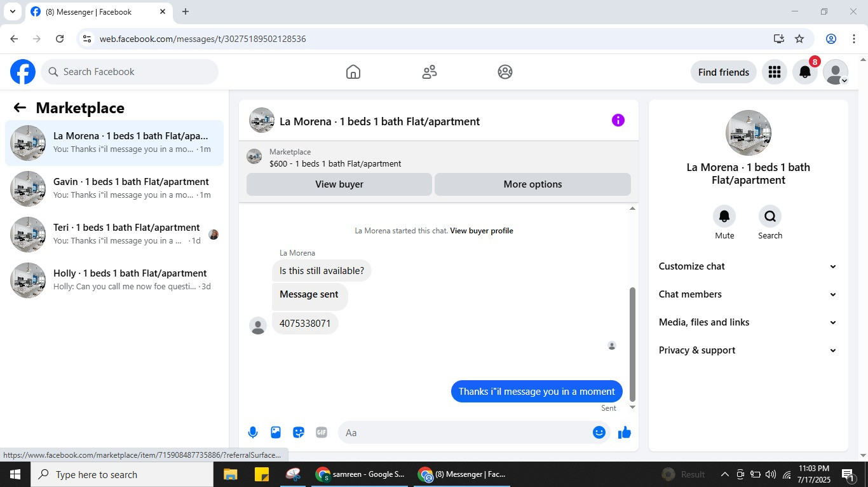Image resolution: width=868 pixels, height=487 pixels.
Task: Click the chat scroll up arrow
Action: (632, 209)
